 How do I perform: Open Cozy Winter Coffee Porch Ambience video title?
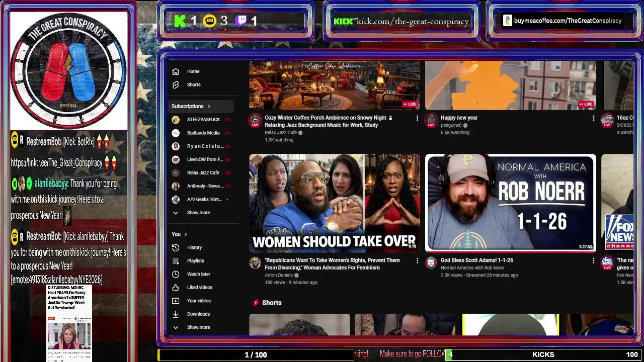(x=329, y=121)
